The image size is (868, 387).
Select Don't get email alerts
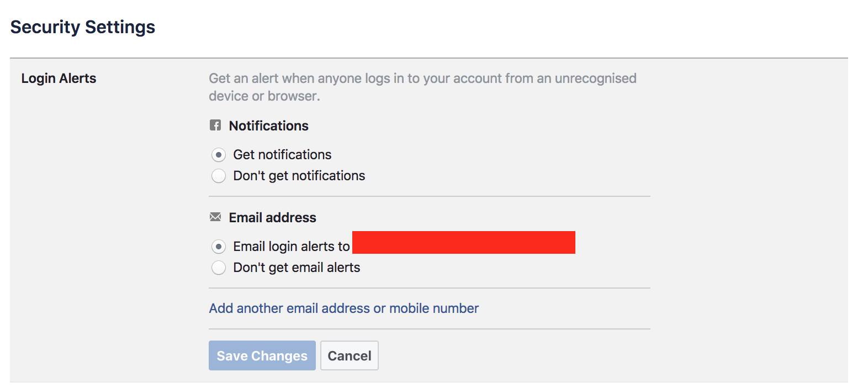(x=219, y=268)
